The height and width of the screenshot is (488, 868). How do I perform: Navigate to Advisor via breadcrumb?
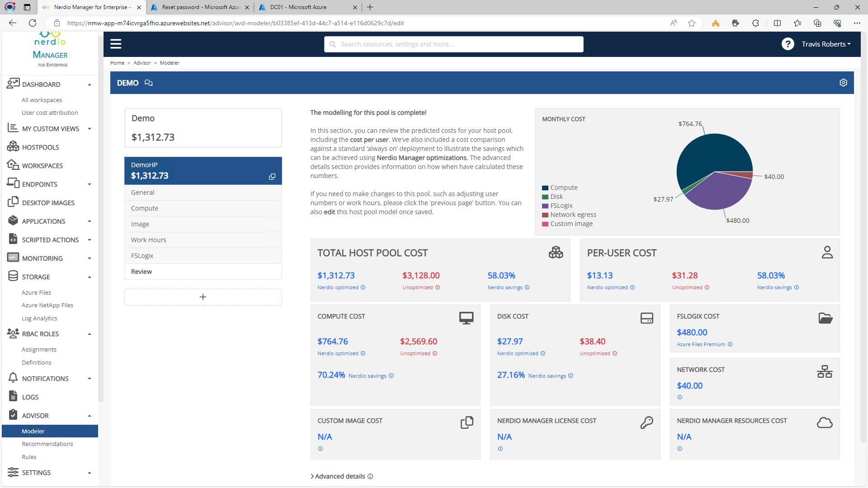pos(142,62)
